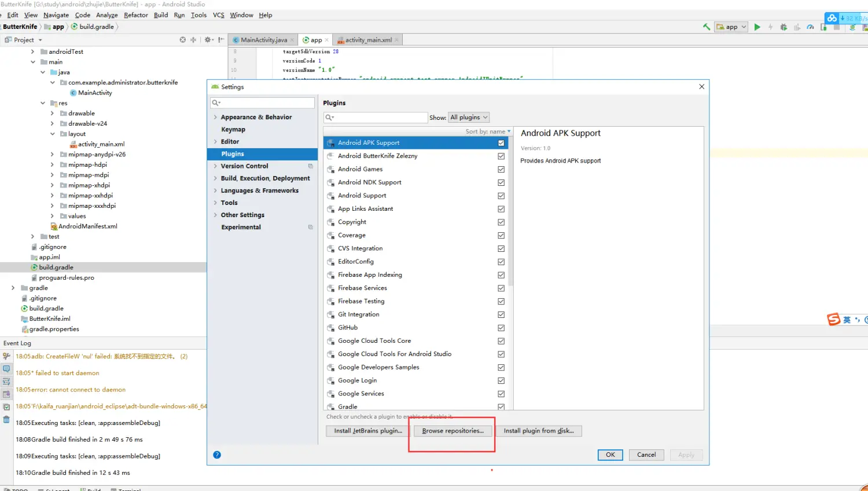Click the Event Log scroll to end icon
This screenshot has width=868, height=491.
click(6, 394)
